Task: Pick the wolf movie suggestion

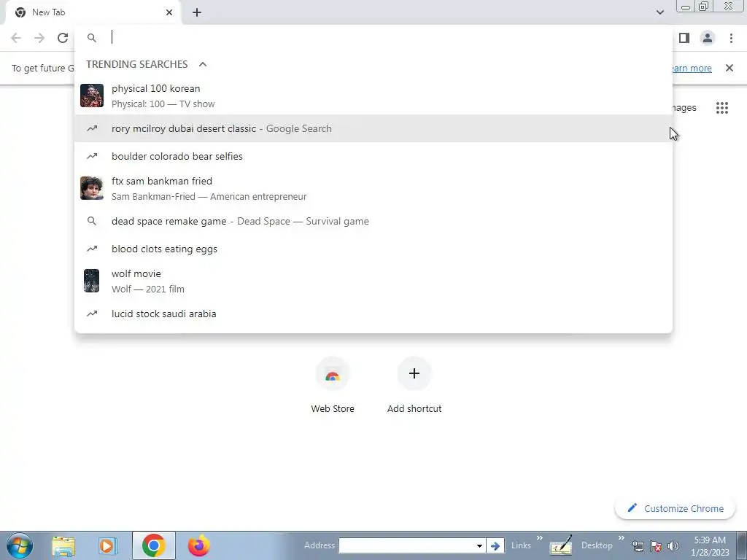Action: point(373,281)
